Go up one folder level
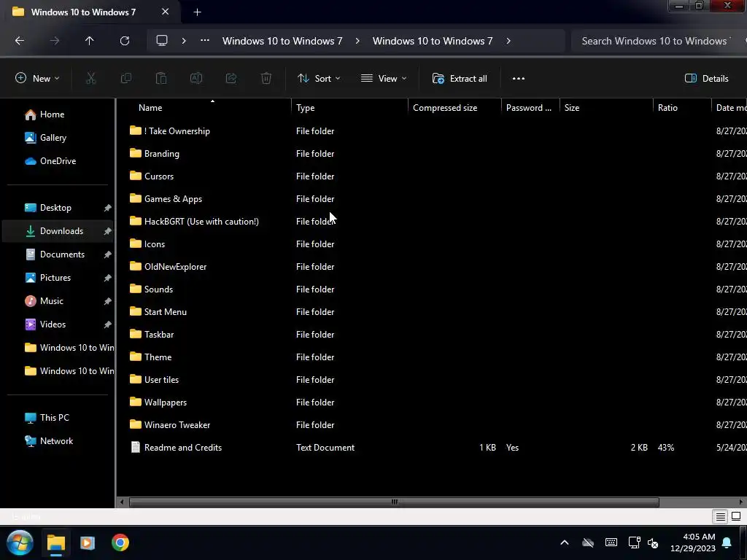The image size is (747, 560). 89,41
